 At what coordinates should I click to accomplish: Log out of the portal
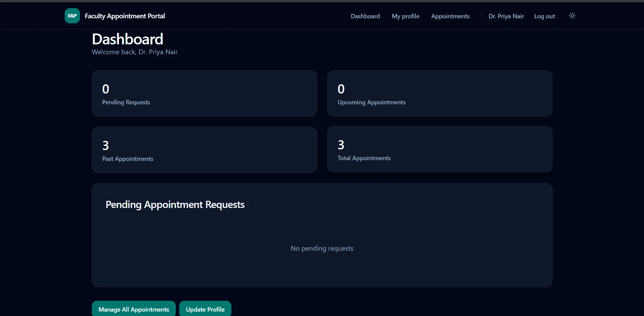point(544,16)
